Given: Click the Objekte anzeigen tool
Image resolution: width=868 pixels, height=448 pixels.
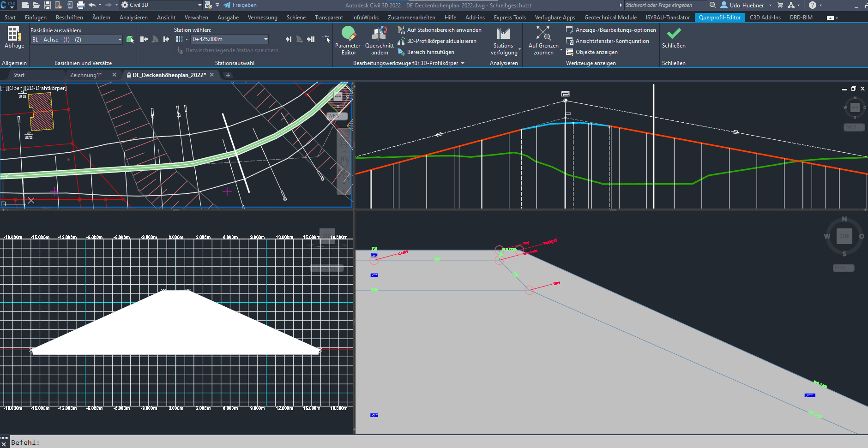Looking at the screenshot, I should click(x=596, y=52).
